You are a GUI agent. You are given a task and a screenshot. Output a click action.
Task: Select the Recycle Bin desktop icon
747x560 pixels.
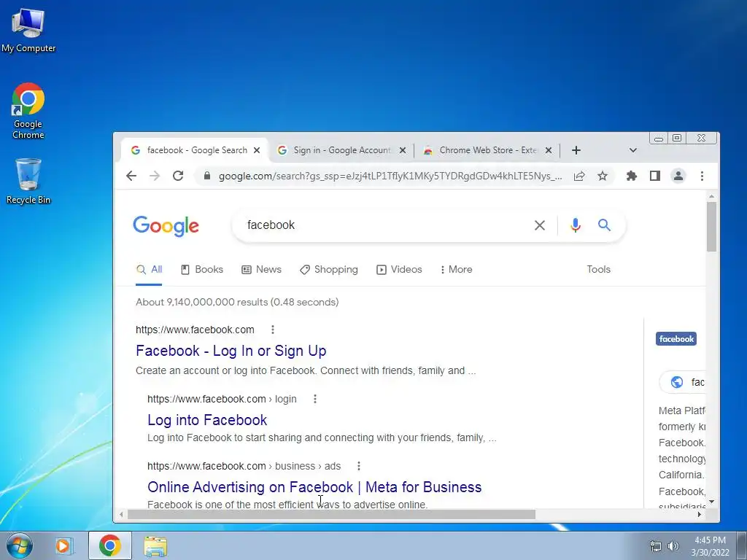click(x=28, y=182)
